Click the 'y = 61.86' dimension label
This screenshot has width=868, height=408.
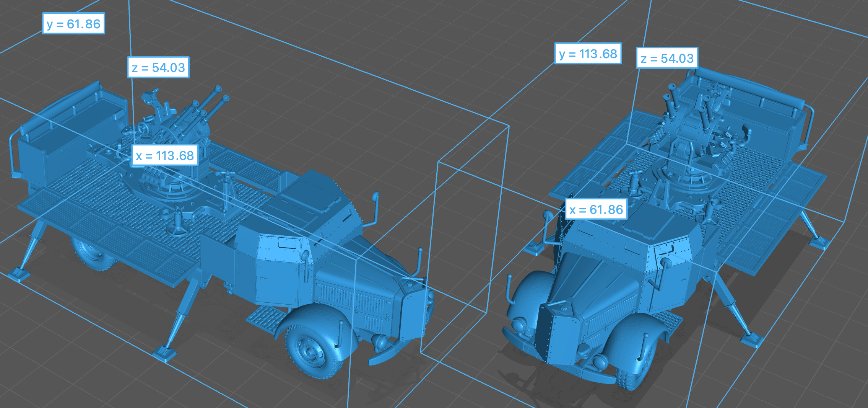pos(73,24)
